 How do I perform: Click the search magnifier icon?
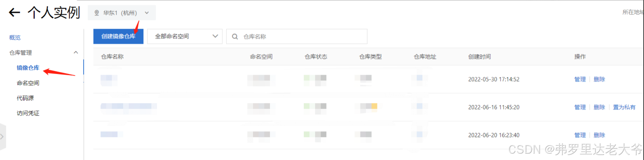[235, 36]
